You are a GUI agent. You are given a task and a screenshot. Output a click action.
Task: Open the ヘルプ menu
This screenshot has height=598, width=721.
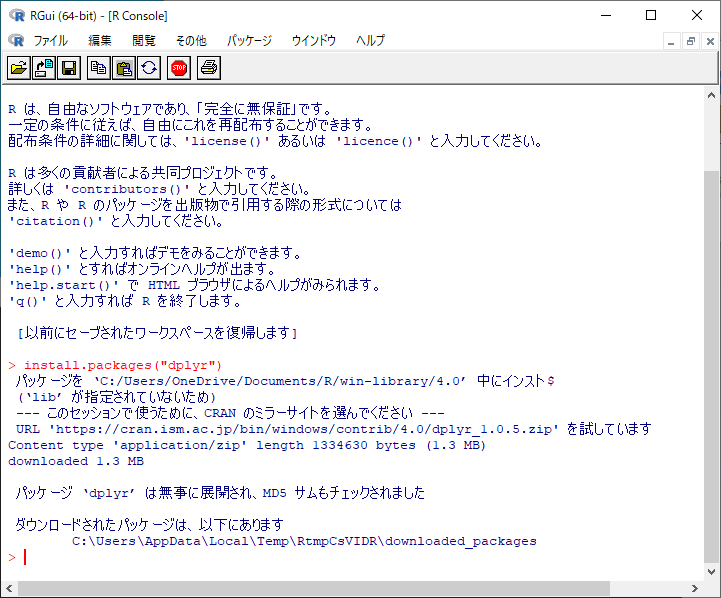point(371,40)
